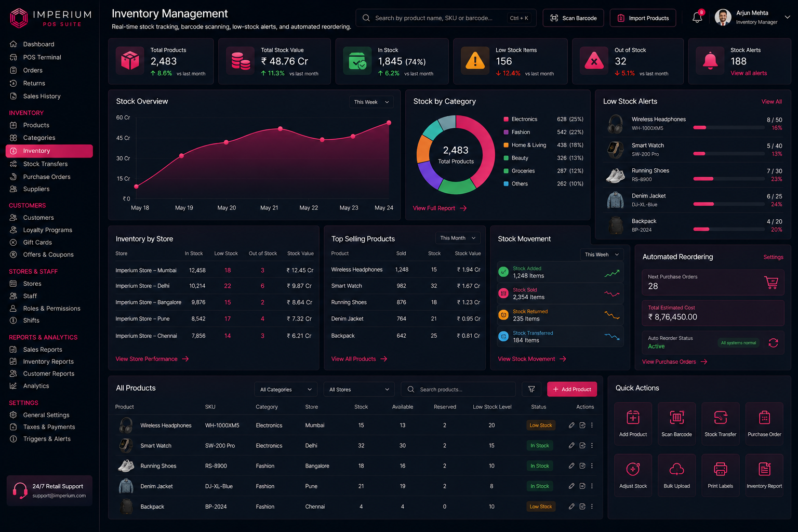This screenshot has width=798, height=532.
Task: Click the Add Product button
Action: pyautogui.click(x=572, y=389)
